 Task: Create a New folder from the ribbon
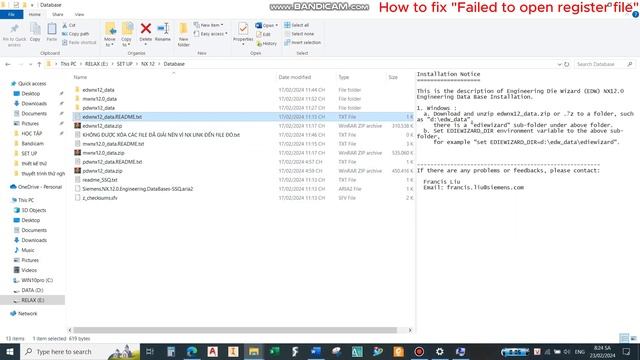(183, 34)
